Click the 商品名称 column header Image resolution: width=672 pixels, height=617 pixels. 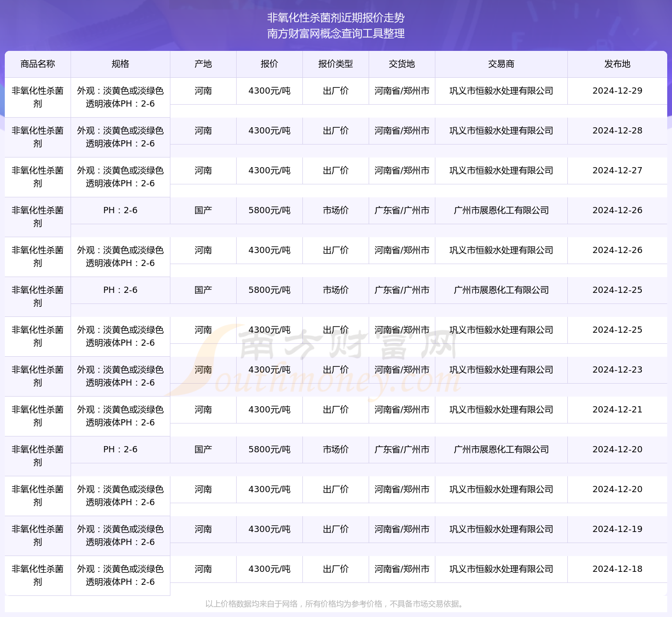point(37,64)
